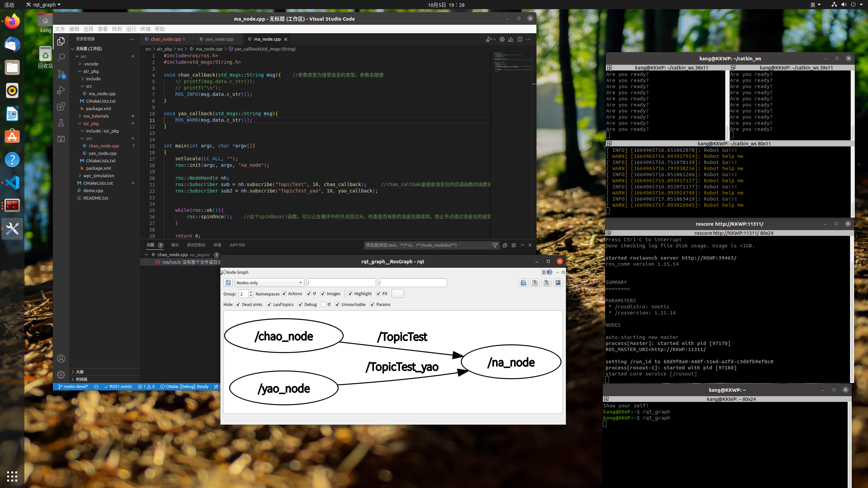This screenshot has width=868, height=488.
Task: Collapse chao_node.cpp problems group
Action: pyautogui.click(x=146, y=255)
